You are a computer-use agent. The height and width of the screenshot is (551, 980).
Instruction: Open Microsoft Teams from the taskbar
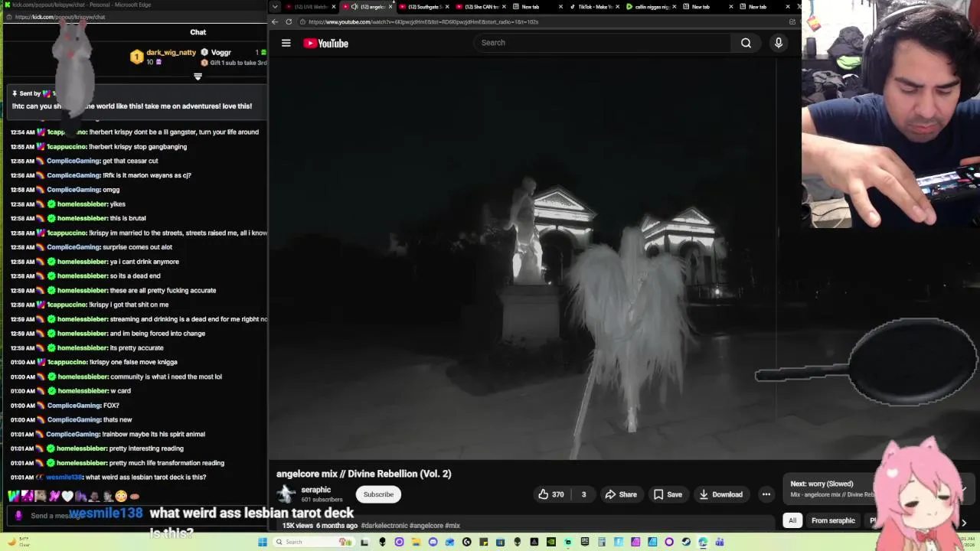[x=720, y=542]
